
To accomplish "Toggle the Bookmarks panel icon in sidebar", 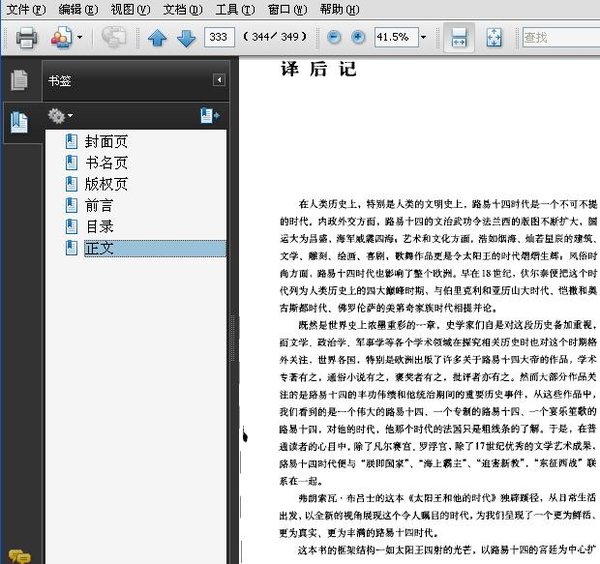I will point(18,122).
